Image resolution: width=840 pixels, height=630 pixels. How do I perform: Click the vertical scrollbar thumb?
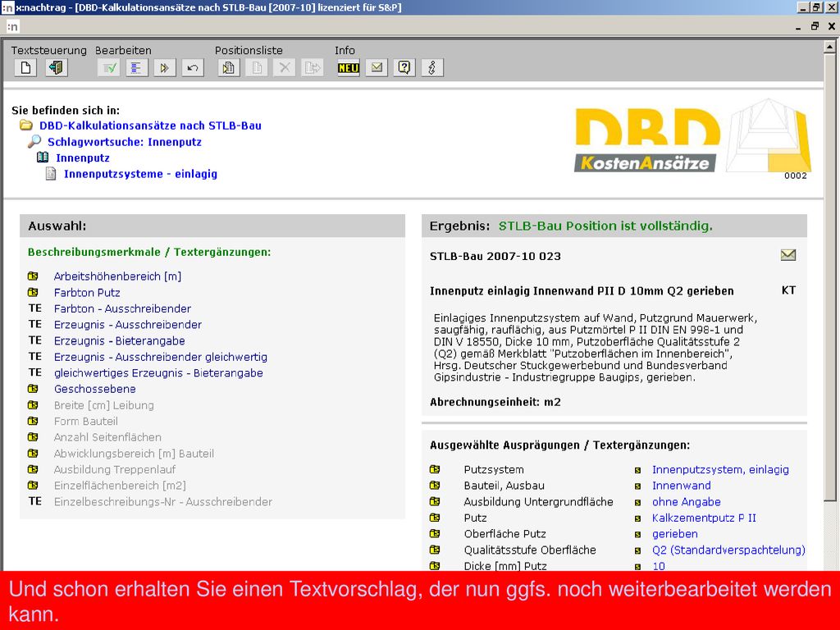830,277
